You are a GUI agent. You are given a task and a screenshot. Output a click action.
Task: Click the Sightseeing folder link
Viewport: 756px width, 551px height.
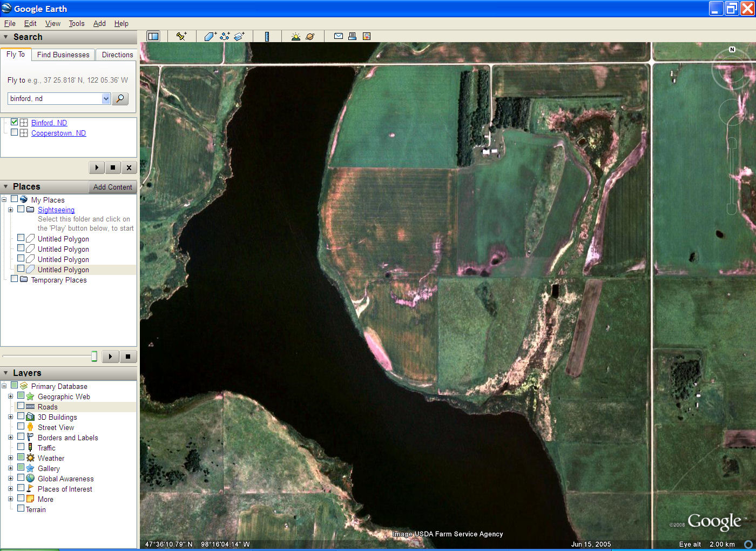tap(56, 210)
